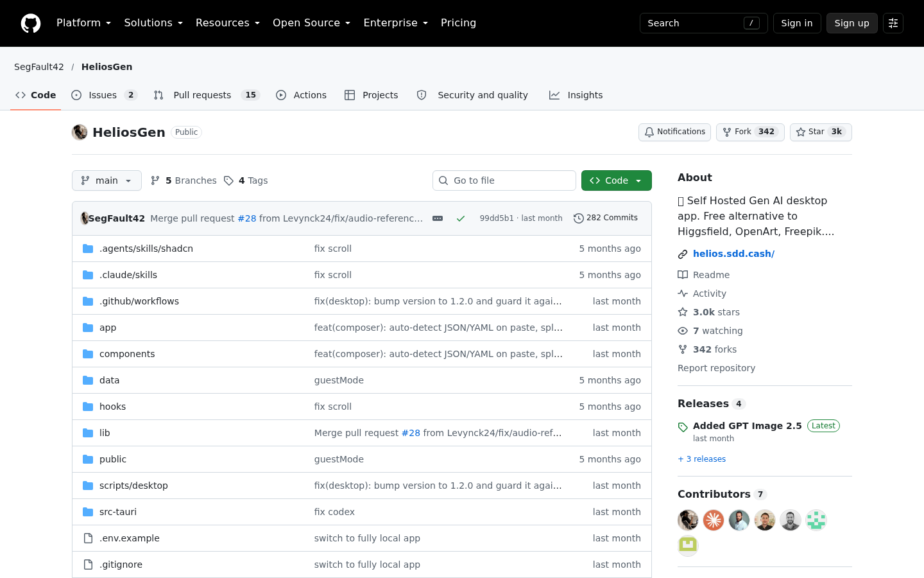Click the SegFault42 avatar beside HeliosGen title

(x=80, y=132)
